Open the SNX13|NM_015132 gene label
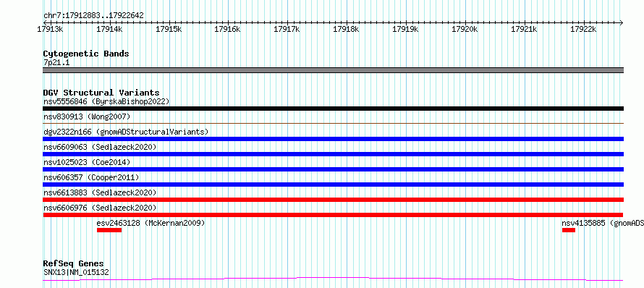The image size is (644, 288). click(x=76, y=272)
